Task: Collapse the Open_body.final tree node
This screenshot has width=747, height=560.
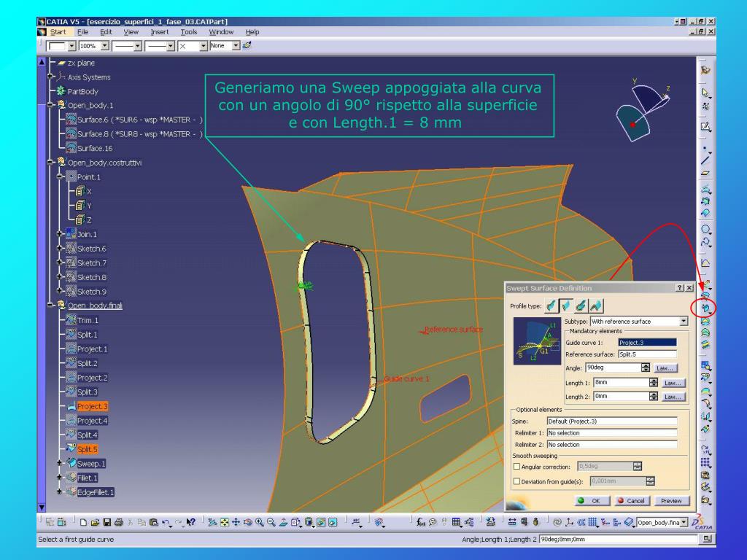Action: click(50, 306)
